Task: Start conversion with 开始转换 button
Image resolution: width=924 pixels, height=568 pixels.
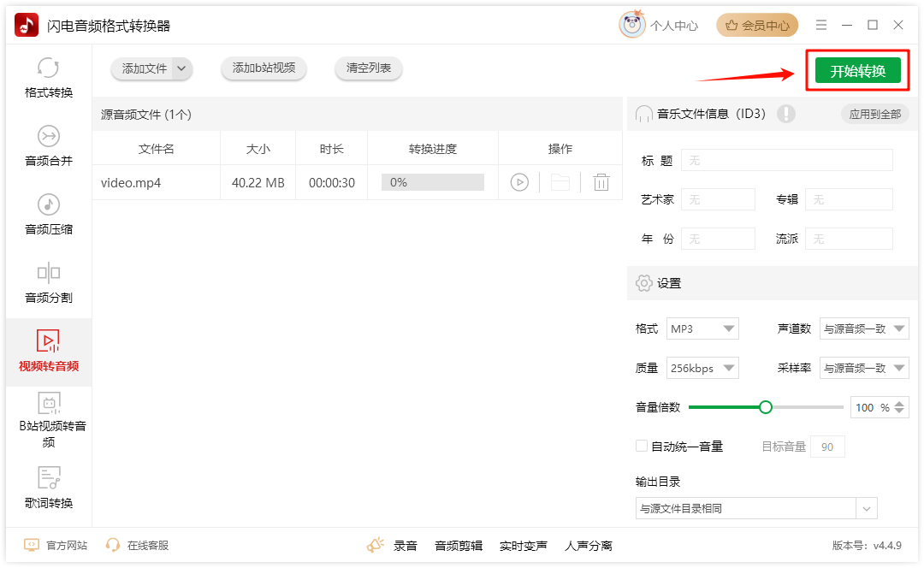Action: point(857,71)
